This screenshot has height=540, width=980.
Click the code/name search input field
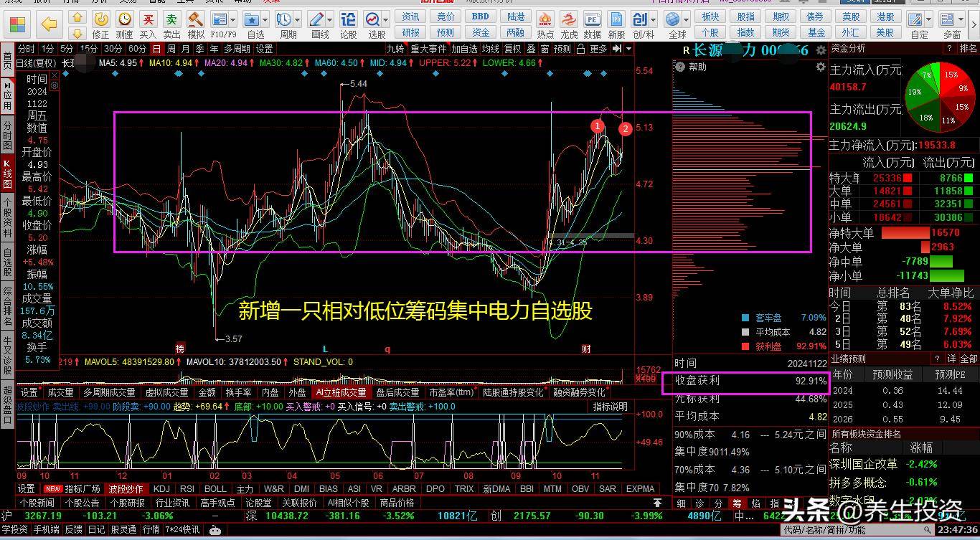856,530
